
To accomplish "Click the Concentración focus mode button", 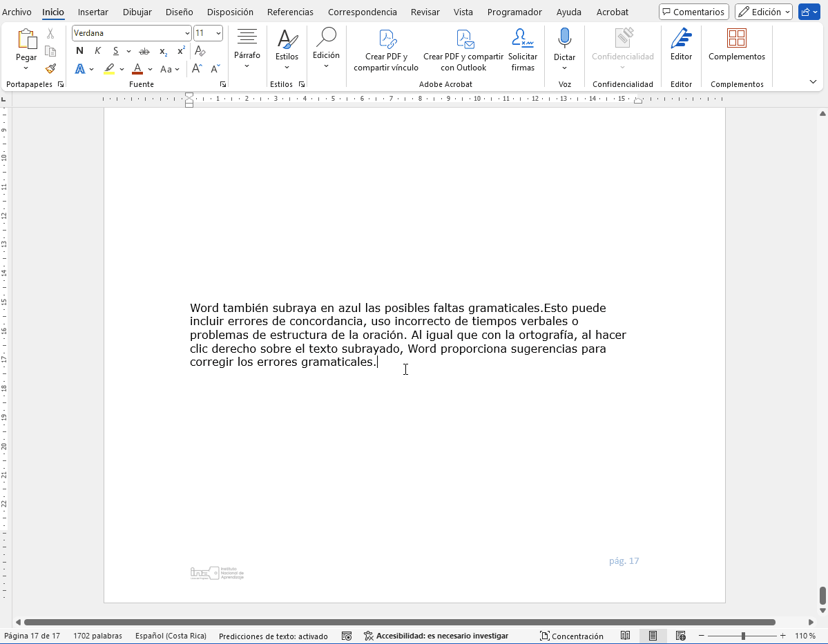I will point(571,636).
